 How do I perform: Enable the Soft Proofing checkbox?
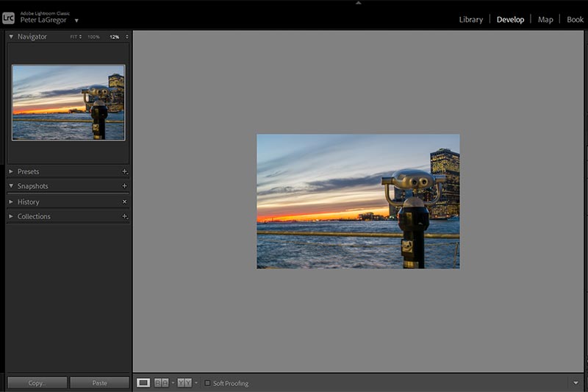click(207, 383)
